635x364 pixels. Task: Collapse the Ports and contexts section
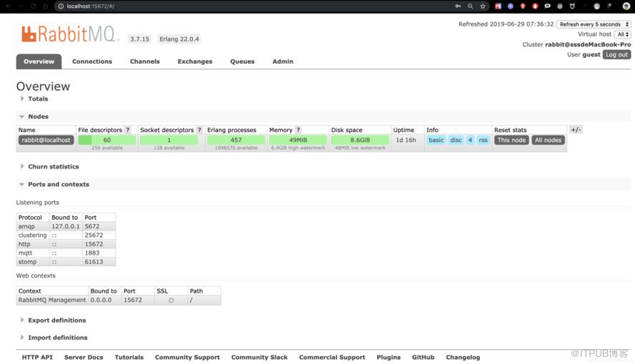[59, 184]
